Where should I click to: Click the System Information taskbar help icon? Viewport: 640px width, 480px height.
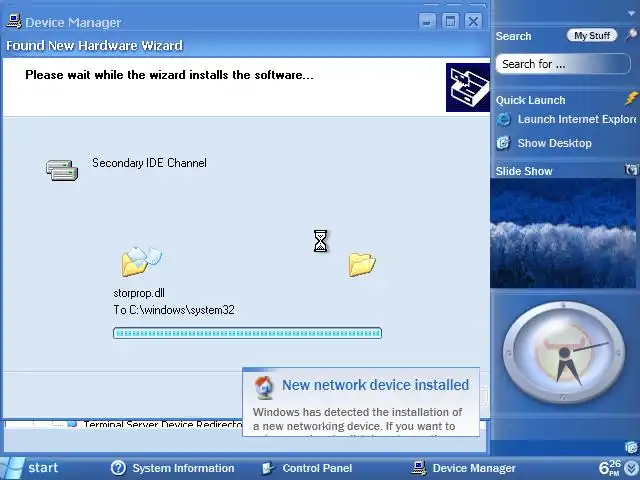pos(118,468)
